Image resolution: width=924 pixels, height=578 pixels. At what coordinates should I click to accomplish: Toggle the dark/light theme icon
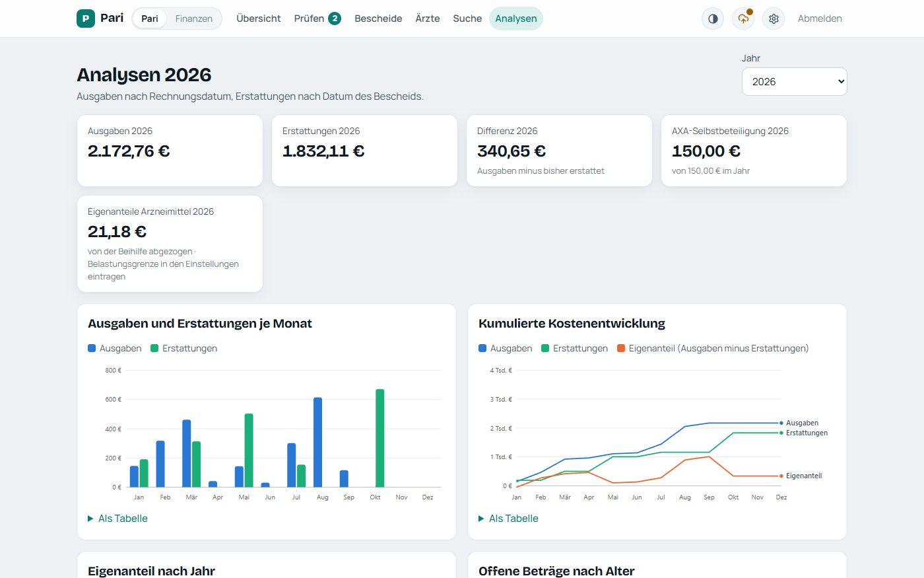(713, 18)
